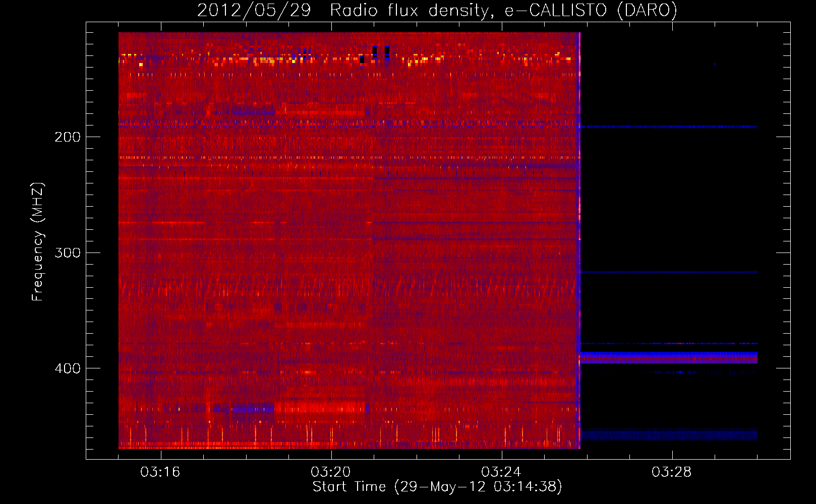
Task: Click the '300' frequency tick label
Action: pyautogui.click(x=68, y=253)
